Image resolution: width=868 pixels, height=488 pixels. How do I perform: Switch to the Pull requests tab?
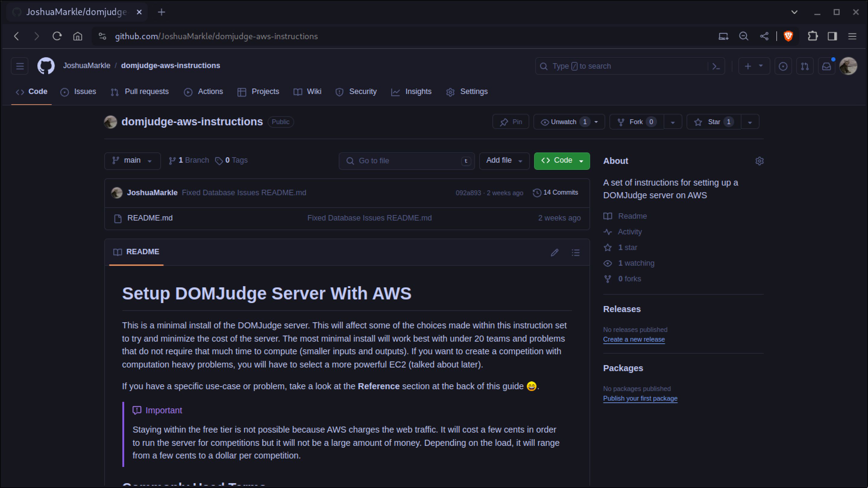point(140,92)
